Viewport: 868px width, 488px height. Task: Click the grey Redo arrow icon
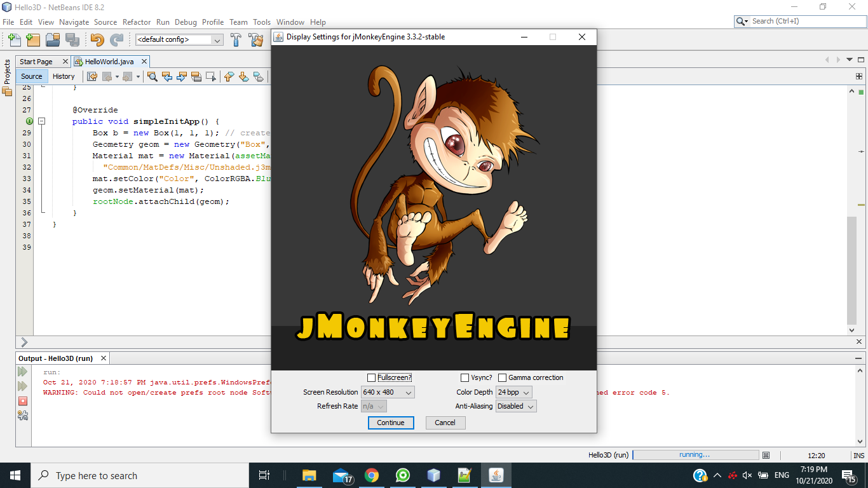pos(116,40)
